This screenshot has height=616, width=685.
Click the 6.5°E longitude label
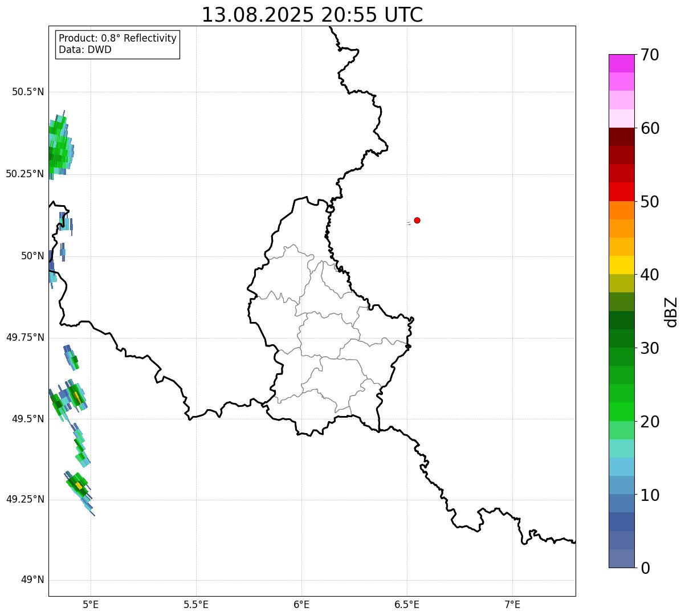coord(407,605)
